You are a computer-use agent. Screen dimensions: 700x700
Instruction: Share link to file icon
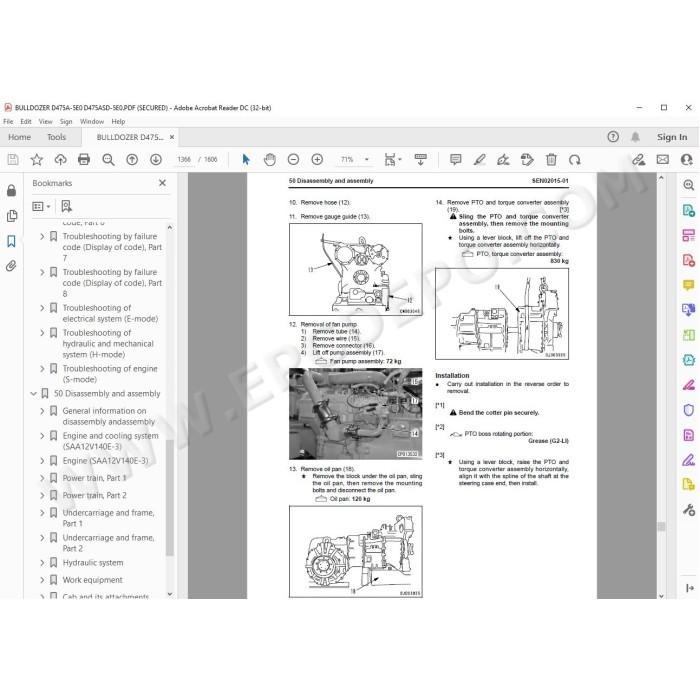[638, 159]
